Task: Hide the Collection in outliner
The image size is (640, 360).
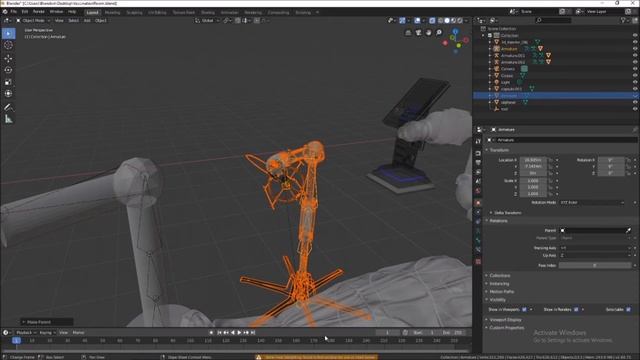Action: 635,36
